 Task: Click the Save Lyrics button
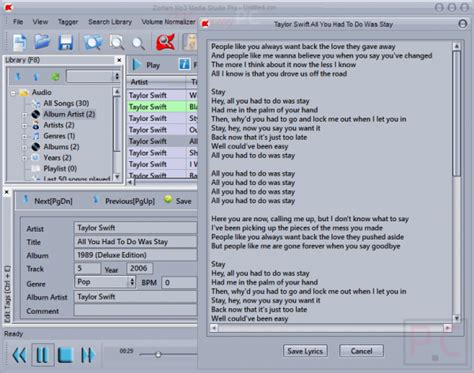click(x=305, y=351)
